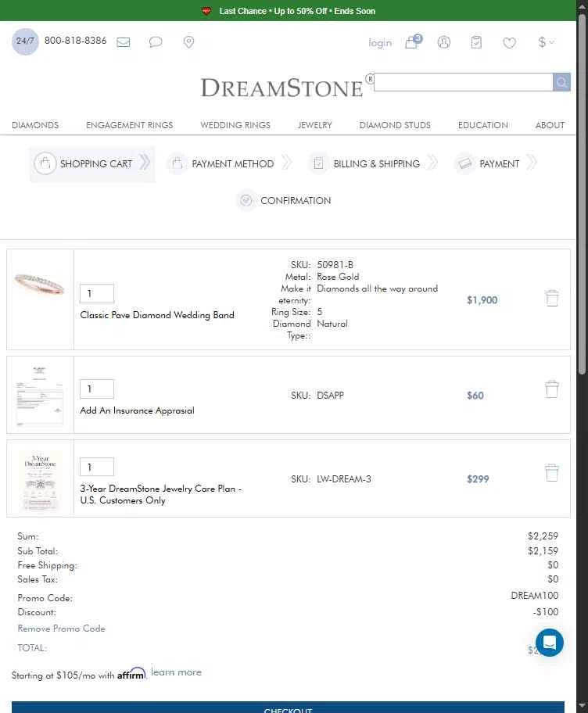Open the Jewelry menu

click(314, 125)
